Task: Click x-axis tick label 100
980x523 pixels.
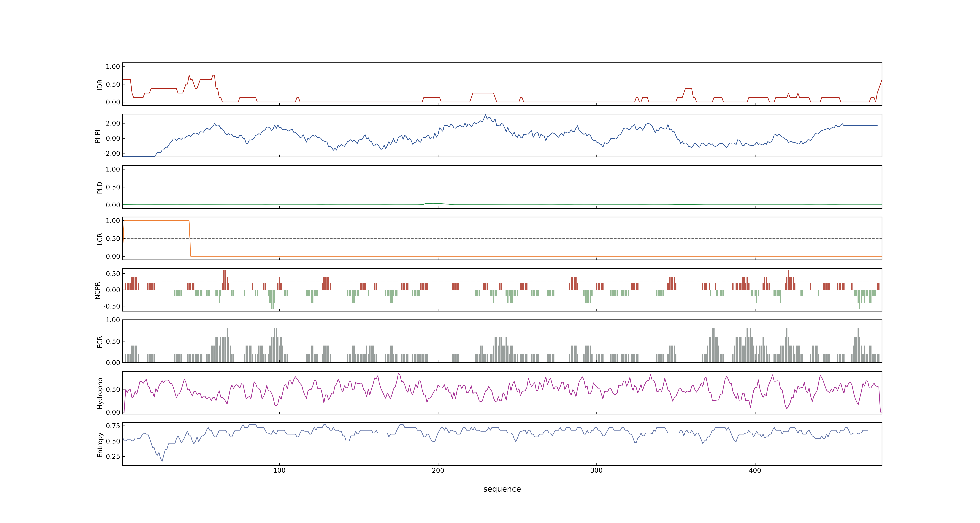Action: [279, 470]
